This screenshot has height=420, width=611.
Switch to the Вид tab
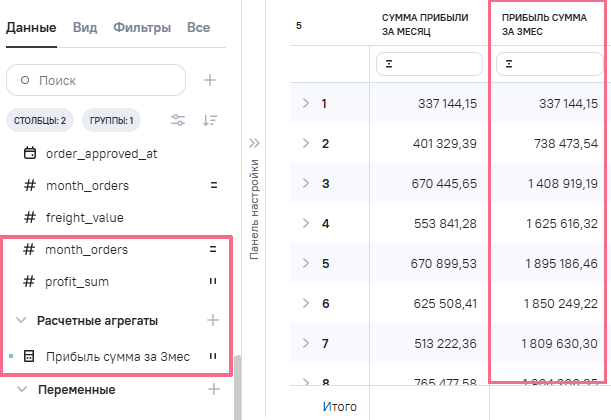point(84,28)
